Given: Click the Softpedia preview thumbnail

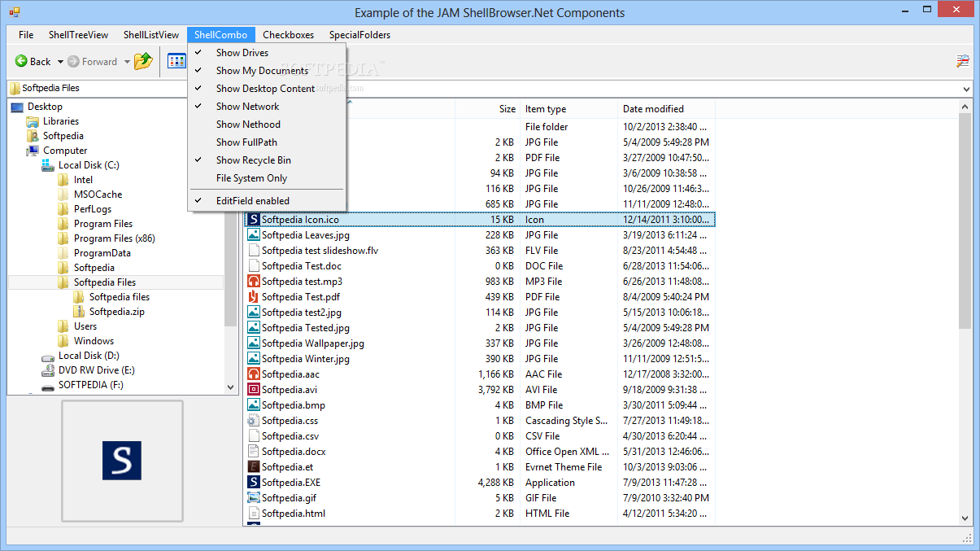Looking at the screenshot, I should pyautogui.click(x=122, y=460).
